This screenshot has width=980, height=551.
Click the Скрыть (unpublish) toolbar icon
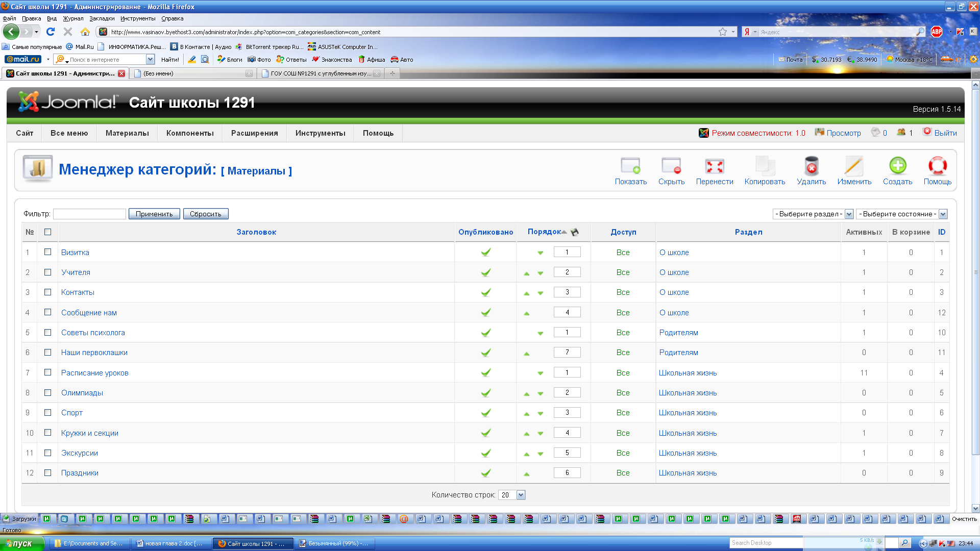(671, 166)
